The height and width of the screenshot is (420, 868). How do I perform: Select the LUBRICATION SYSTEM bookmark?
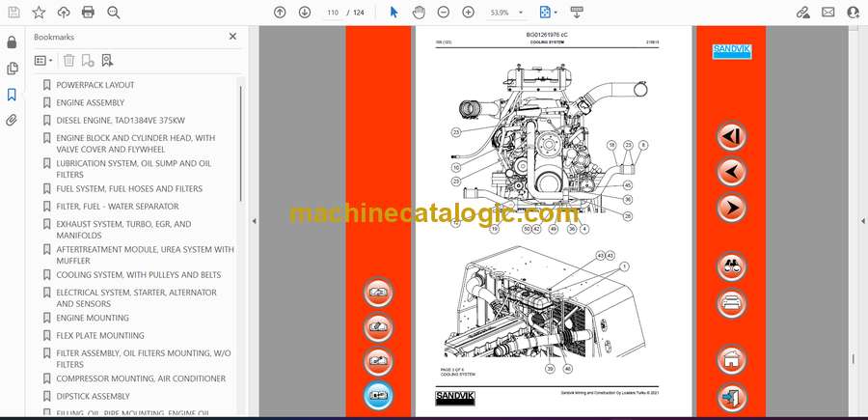(133, 169)
